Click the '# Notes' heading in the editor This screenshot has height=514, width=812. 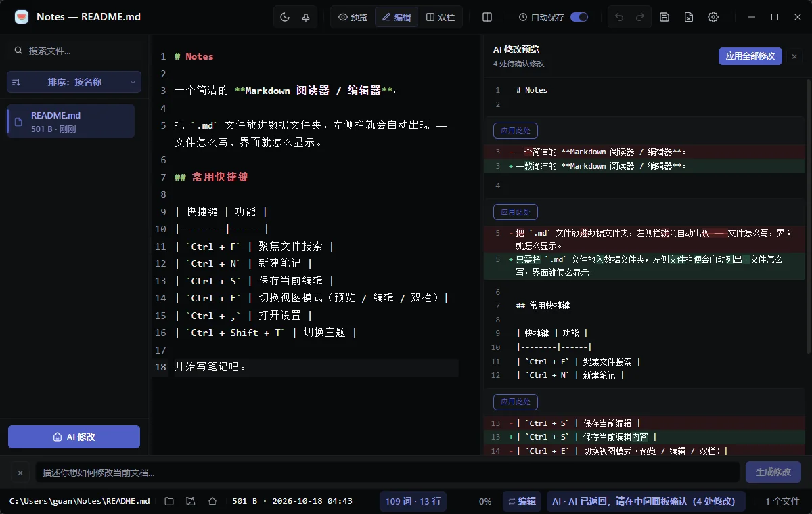[x=194, y=56]
